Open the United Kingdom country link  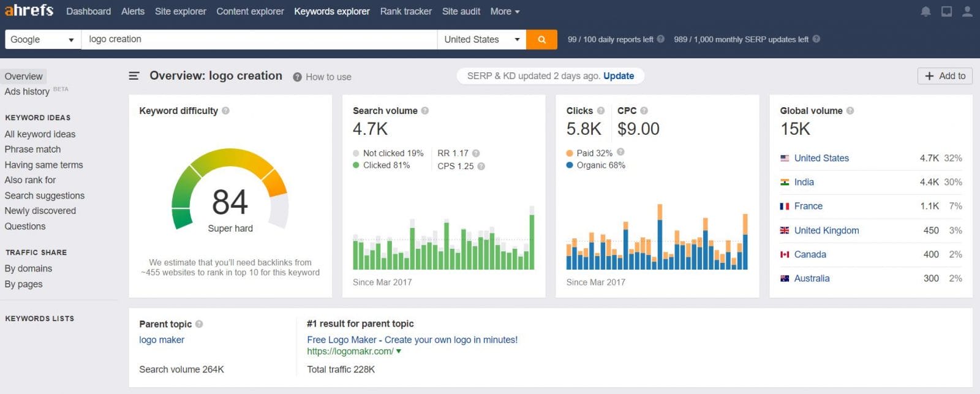[x=827, y=230]
